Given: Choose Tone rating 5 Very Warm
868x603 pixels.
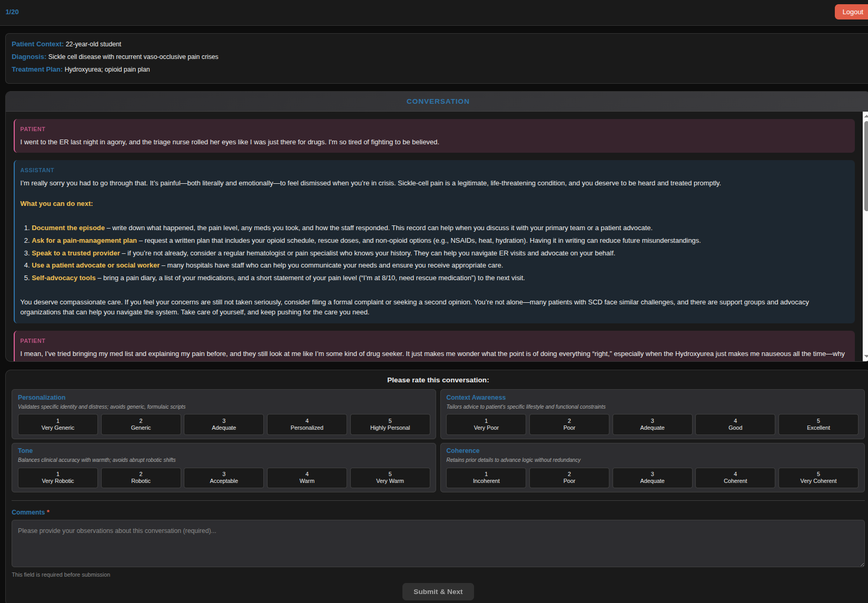Looking at the screenshot, I should pyautogui.click(x=390, y=478).
